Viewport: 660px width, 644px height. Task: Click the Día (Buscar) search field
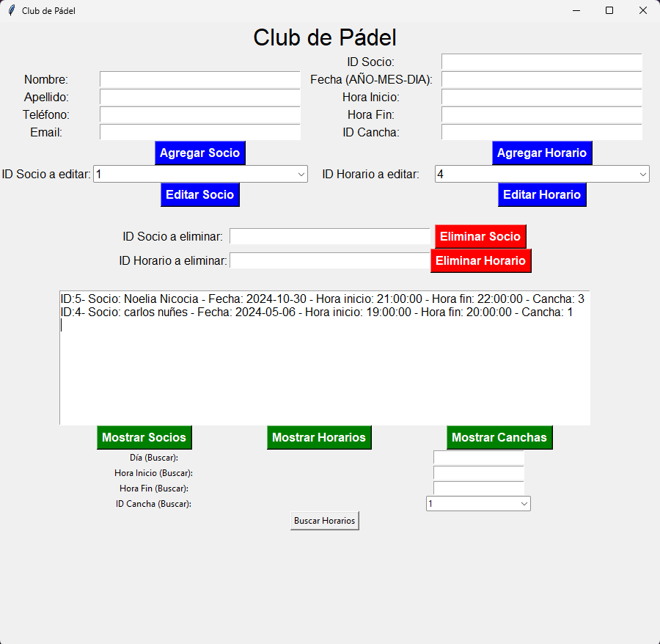click(x=478, y=457)
